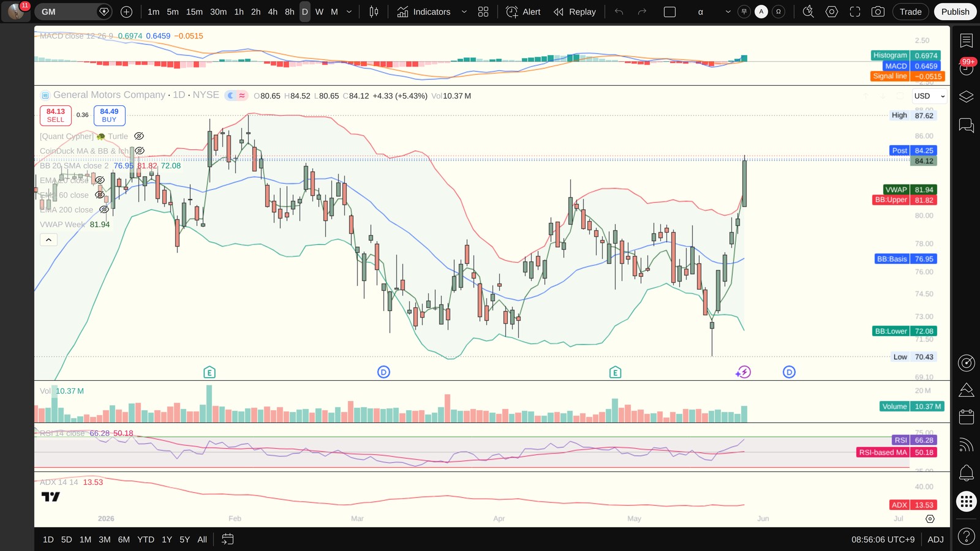Set range to YTD
The width and height of the screenshot is (980, 551).
[146, 539]
